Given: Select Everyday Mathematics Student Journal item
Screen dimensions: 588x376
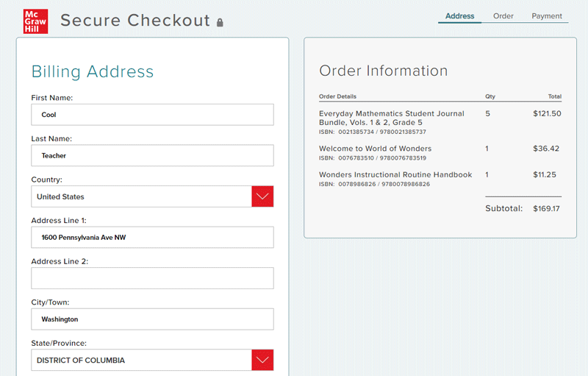Looking at the screenshot, I should 392,118.
